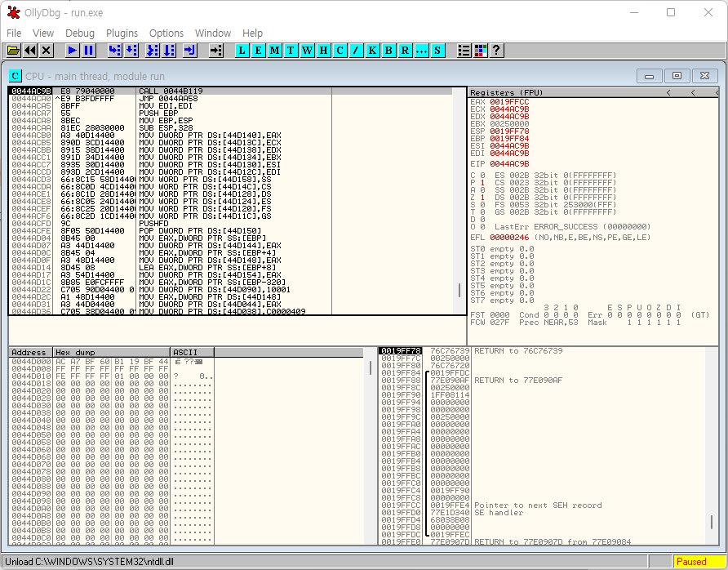Open Memory map with M button
728x570 pixels.
coord(274,50)
